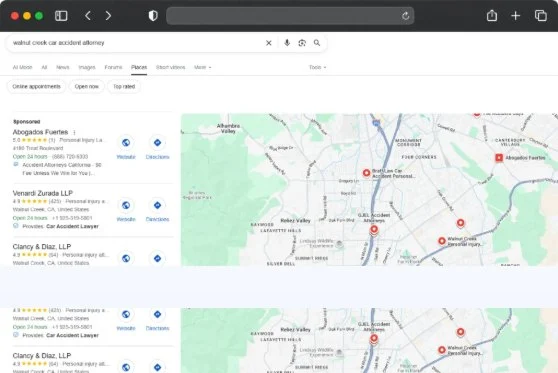This screenshot has width=558, height=373.
Task: Select the Abogados Fuertes square map pin
Action: (499, 158)
